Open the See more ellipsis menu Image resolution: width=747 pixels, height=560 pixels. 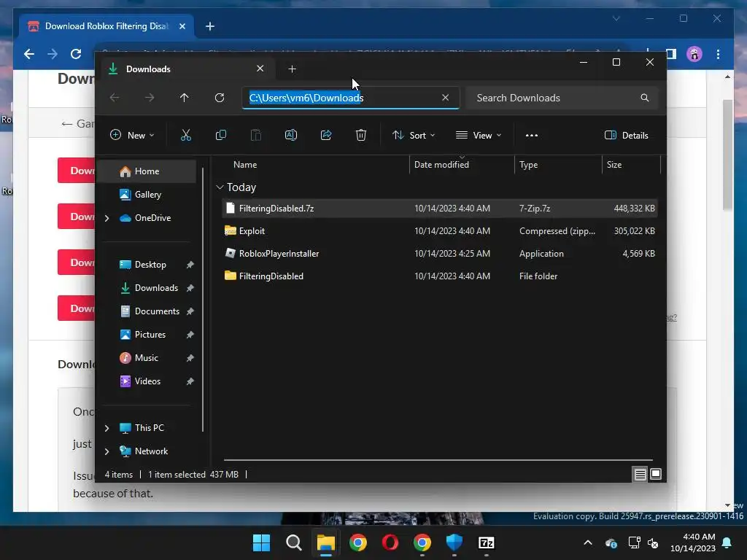[x=532, y=135]
